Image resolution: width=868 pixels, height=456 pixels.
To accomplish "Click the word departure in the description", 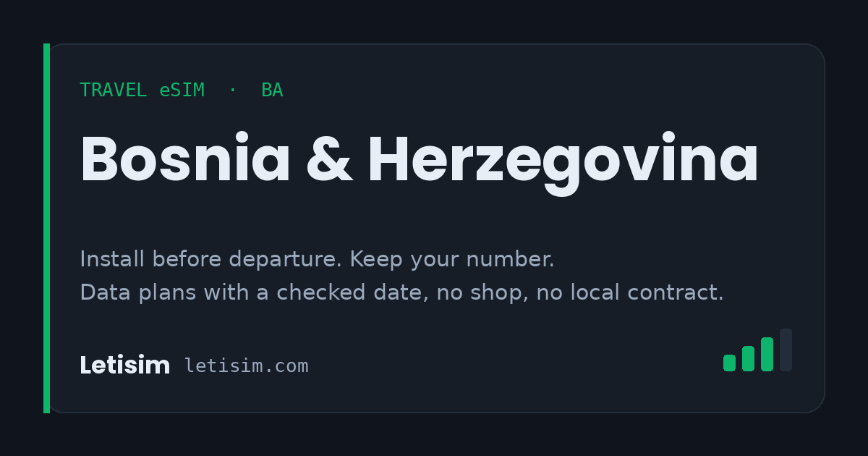I will coord(286,261).
